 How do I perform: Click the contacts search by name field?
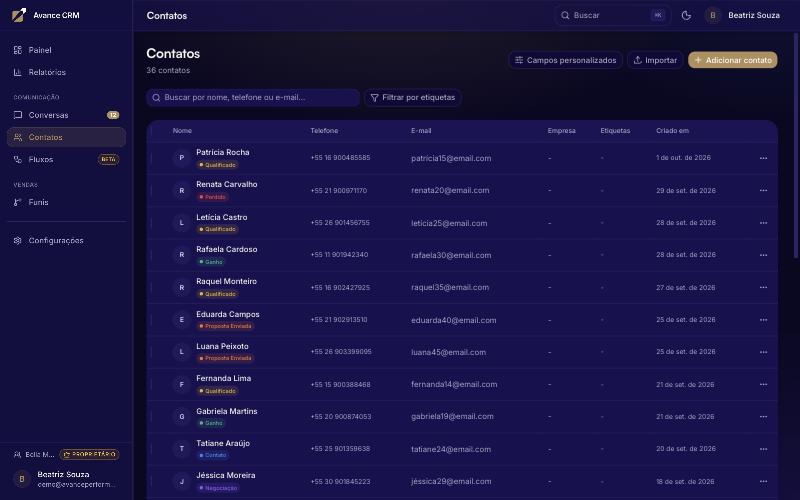[x=253, y=97]
